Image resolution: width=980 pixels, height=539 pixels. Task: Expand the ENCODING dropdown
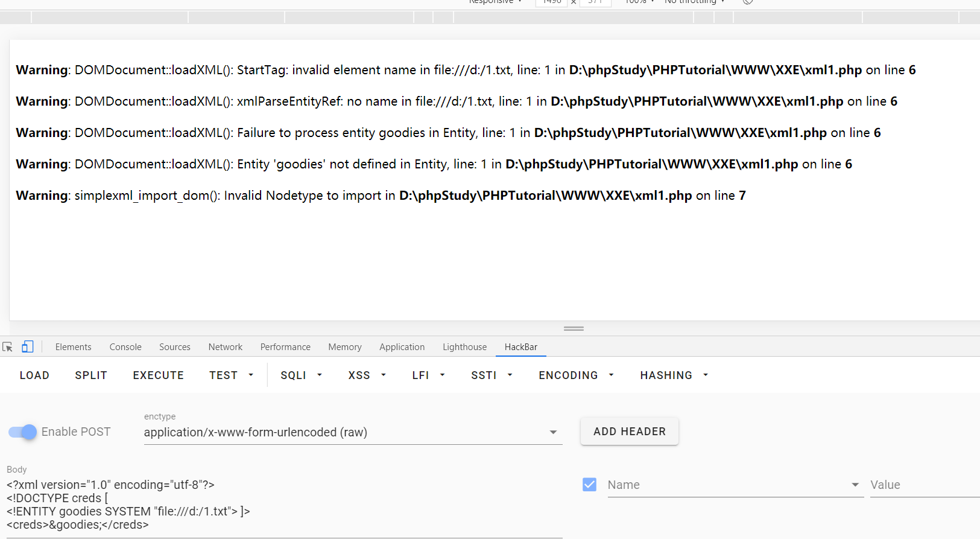point(577,375)
